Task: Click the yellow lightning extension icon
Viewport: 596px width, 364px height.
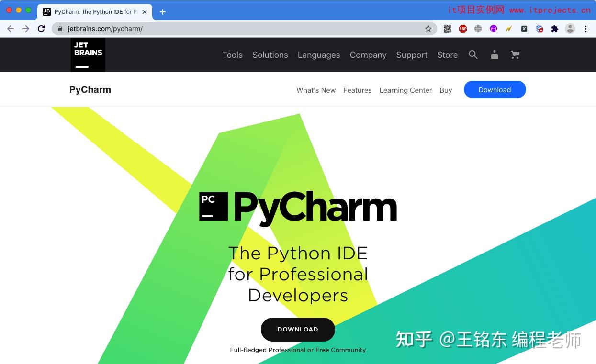Action: pyautogui.click(x=509, y=29)
